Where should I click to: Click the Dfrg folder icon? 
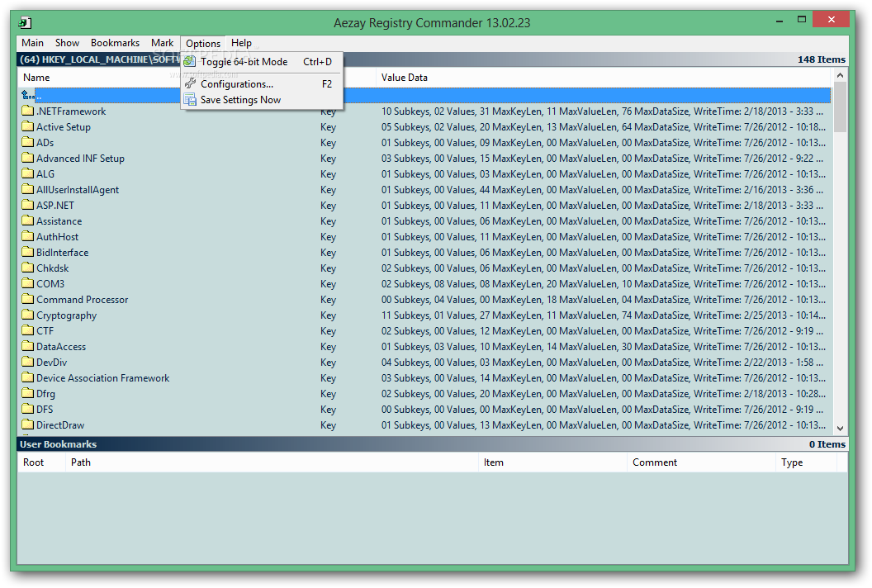(x=28, y=393)
